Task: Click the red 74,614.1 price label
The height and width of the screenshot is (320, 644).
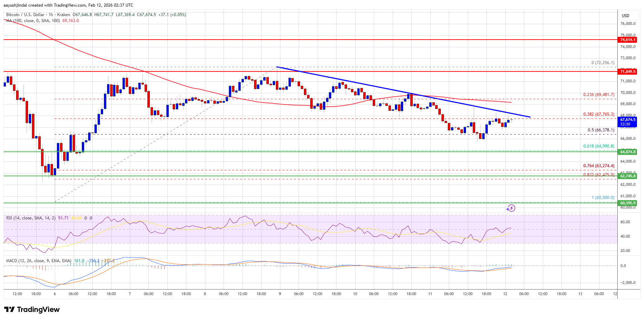Action: (x=628, y=40)
